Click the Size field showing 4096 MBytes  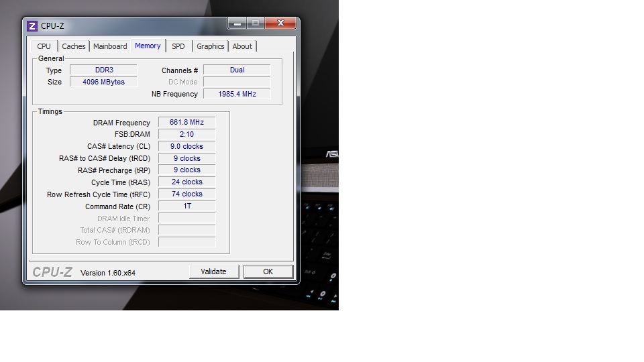coord(103,82)
